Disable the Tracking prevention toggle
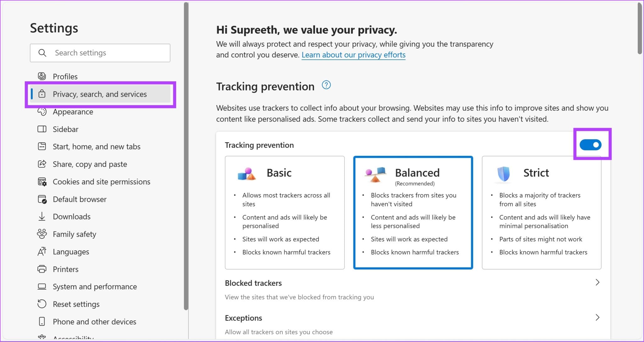Screen dimensions: 644x342 590,145
